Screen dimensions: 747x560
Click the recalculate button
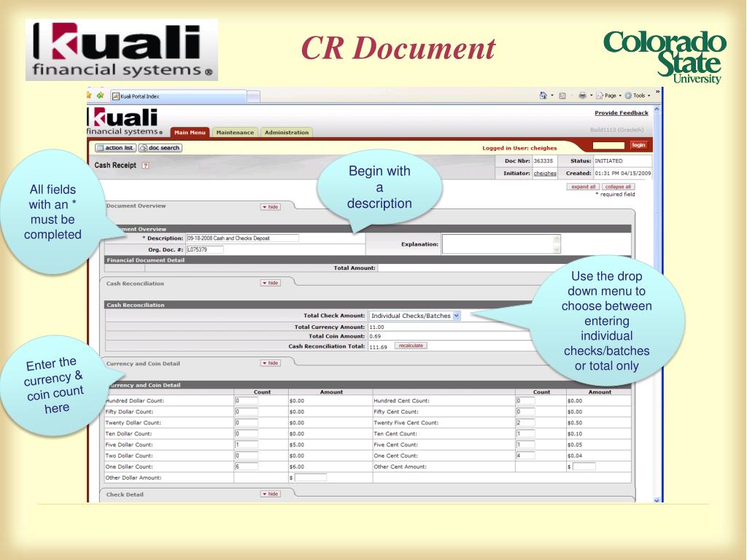[x=411, y=346]
